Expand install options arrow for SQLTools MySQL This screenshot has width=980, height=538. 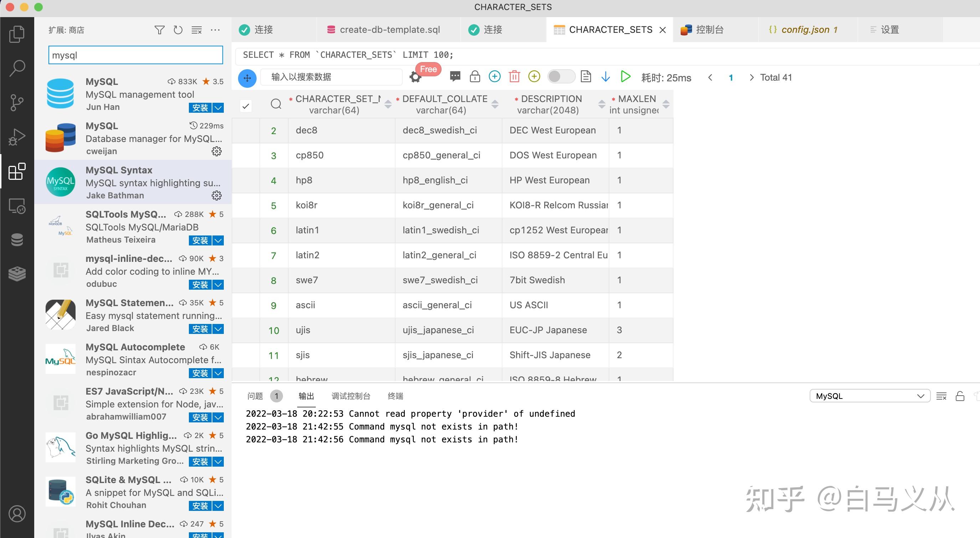(x=218, y=240)
